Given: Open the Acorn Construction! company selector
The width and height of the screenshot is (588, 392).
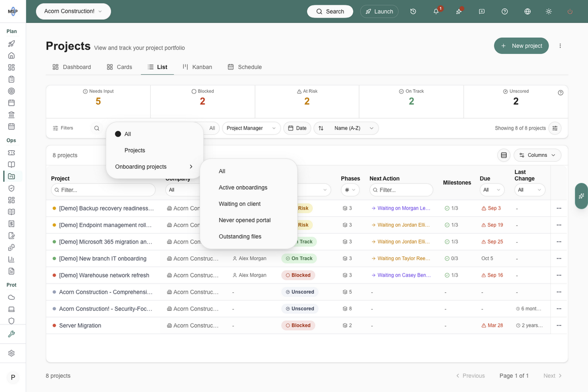Looking at the screenshot, I should click(73, 11).
